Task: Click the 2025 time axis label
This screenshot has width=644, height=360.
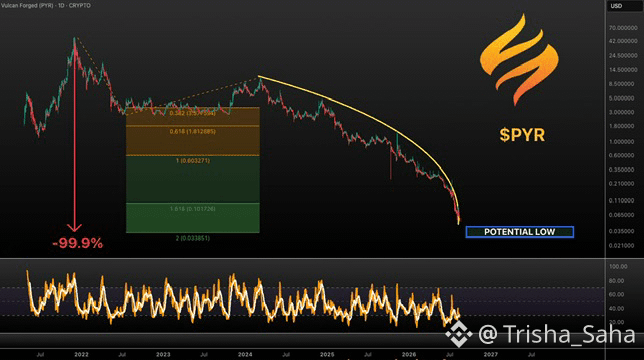Action: 327,355
